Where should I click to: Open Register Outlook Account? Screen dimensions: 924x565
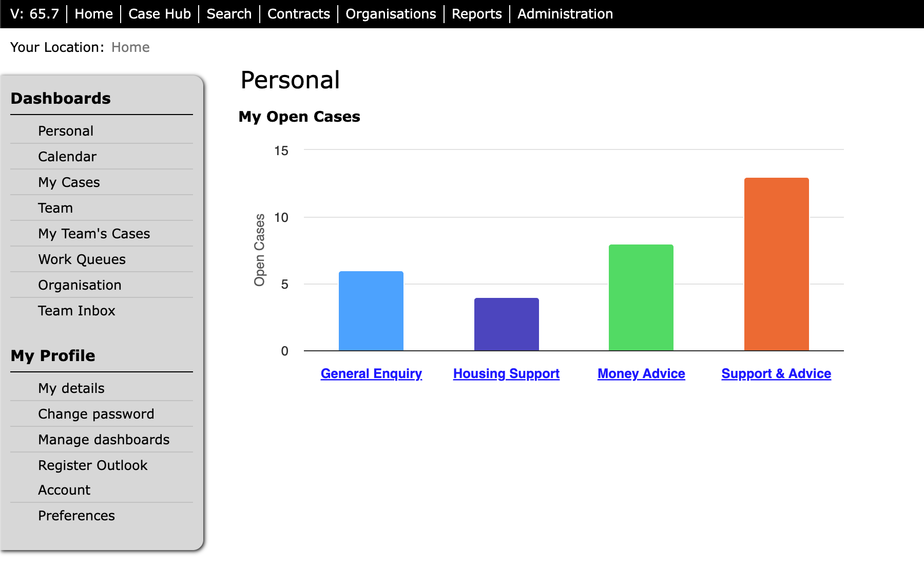92,477
